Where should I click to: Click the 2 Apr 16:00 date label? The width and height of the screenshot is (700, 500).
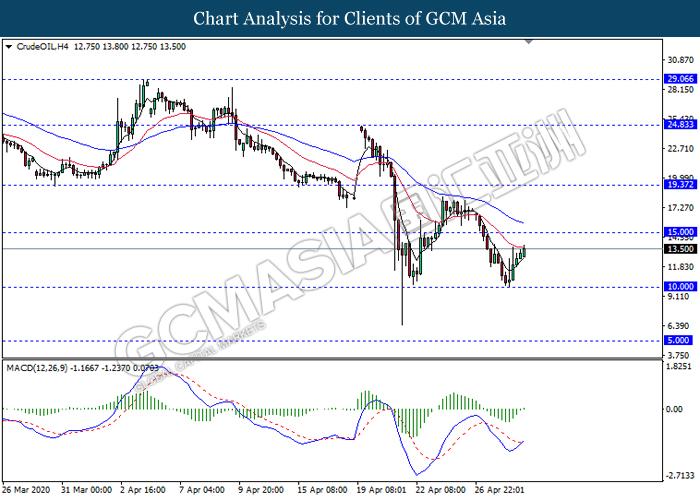click(x=143, y=490)
